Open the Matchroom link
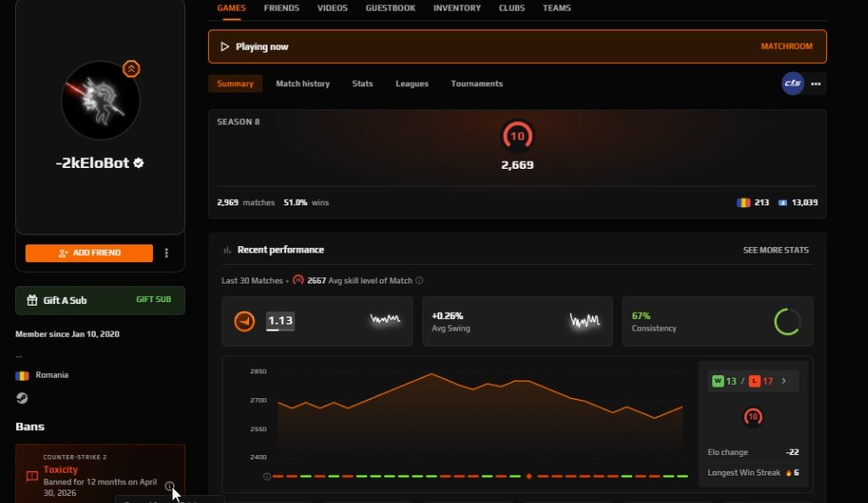The height and width of the screenshot is (503, 868). click(786, 46)
